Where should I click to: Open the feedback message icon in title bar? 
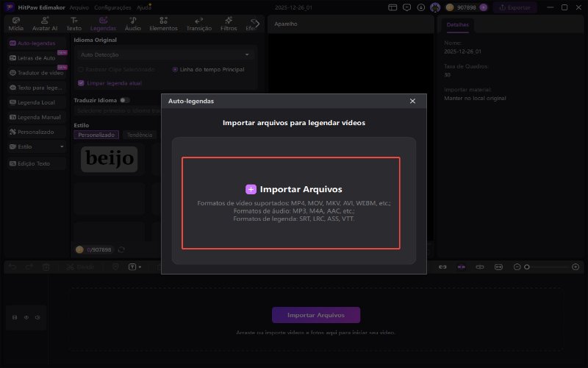click(x=407, y=7)
